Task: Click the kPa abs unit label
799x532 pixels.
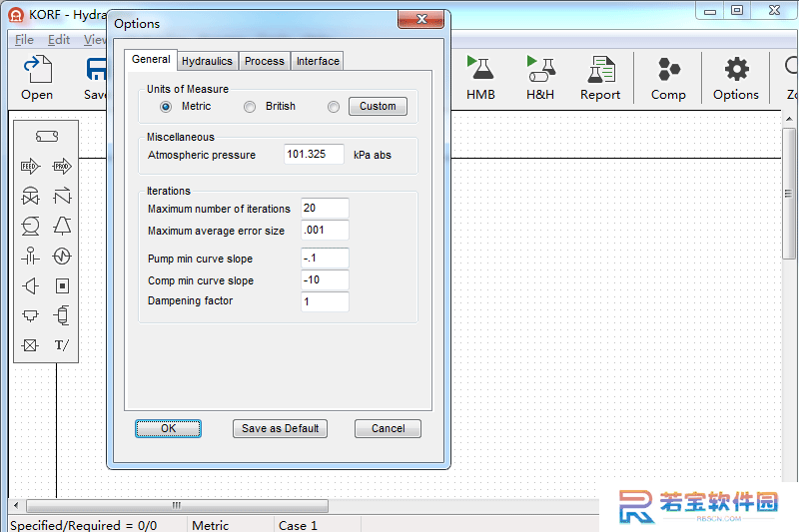Action: pos(373,156)
